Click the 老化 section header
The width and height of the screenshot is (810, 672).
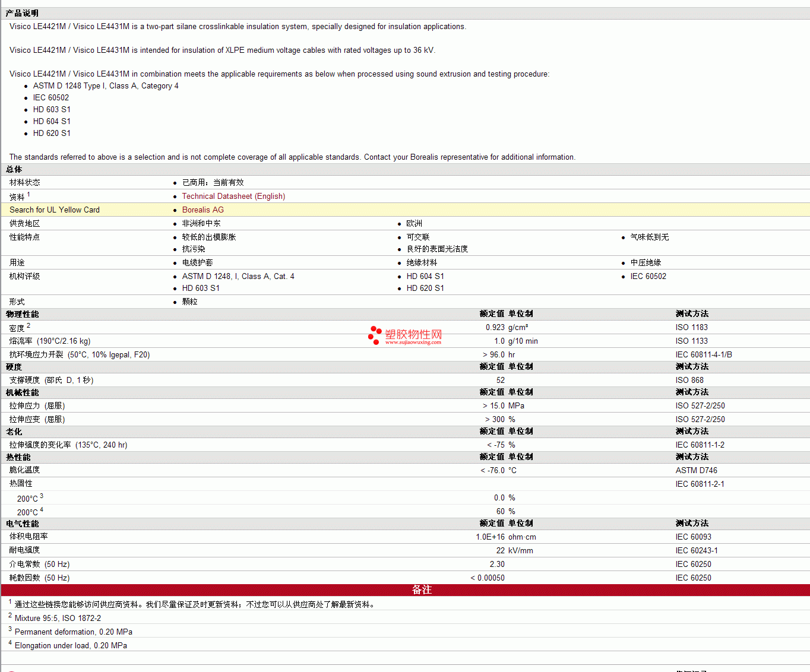(x=14, y=432)
